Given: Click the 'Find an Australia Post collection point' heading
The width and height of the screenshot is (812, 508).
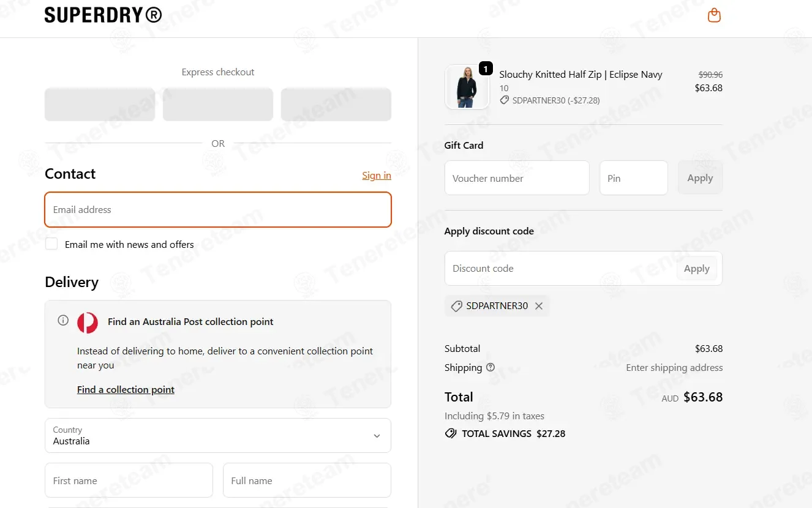Looking at the screenshot, I should coord(190,321).
